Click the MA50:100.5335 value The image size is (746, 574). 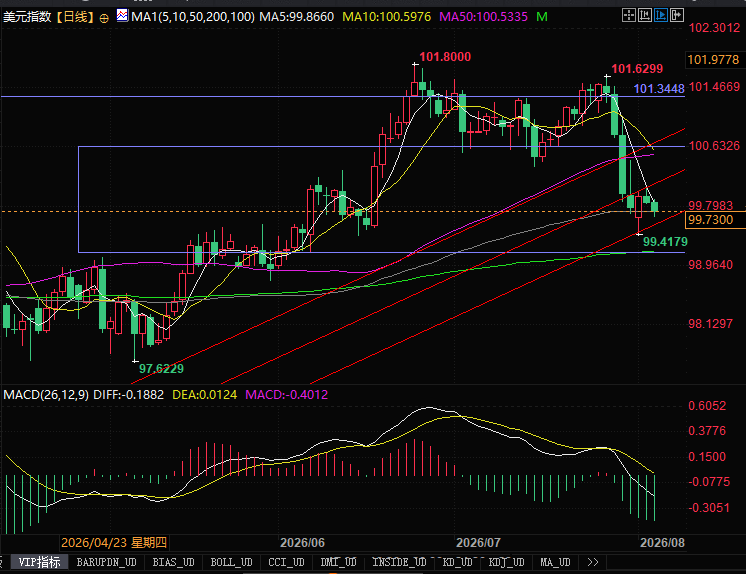point(483,17)
